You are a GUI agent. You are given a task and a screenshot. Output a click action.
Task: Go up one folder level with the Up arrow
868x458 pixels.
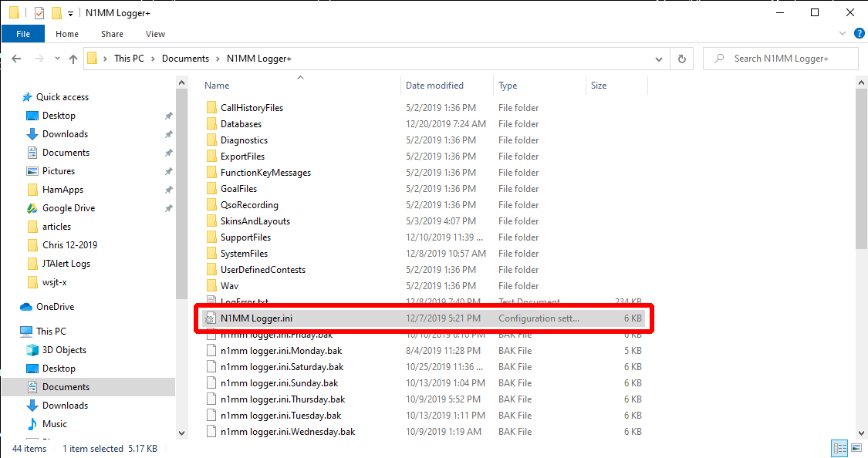click(x=73, y=59)
